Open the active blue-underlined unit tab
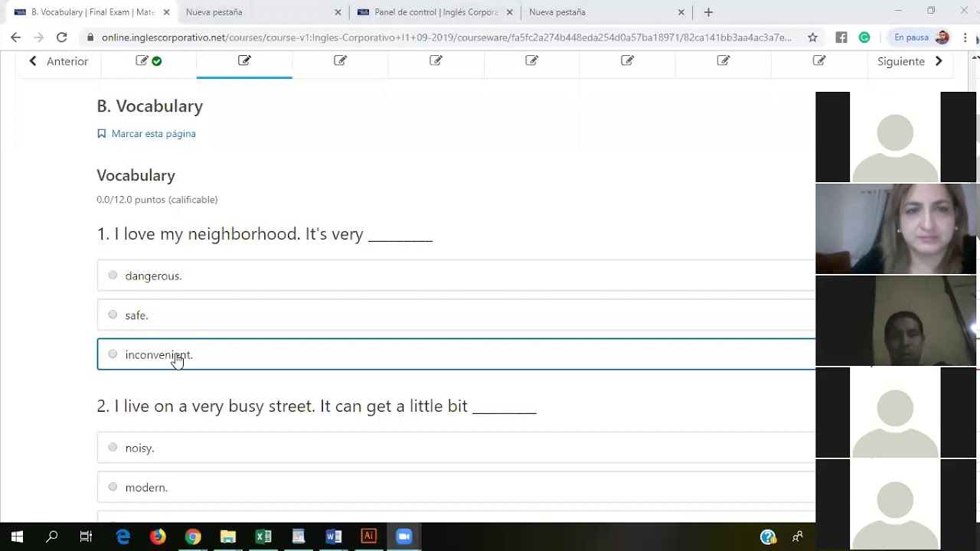The image size is (980, 551). pyautogui.click(x=244, y=61)
